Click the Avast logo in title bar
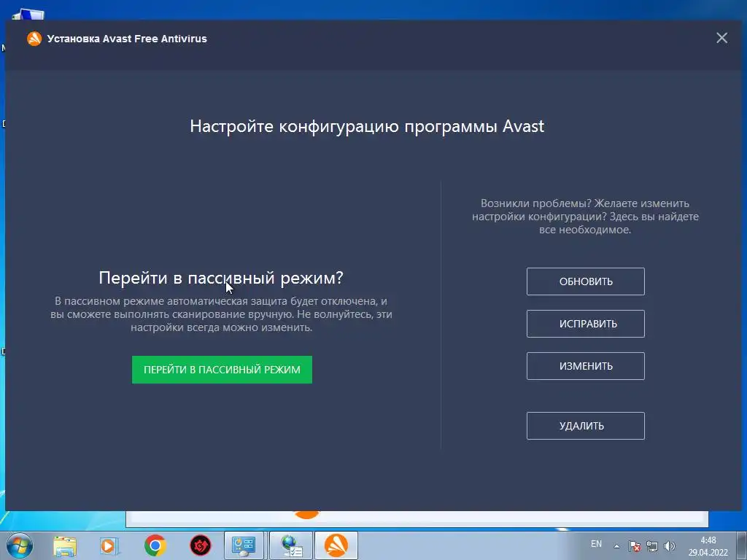The height and width of the screenshot is (560, 747). 34,39
